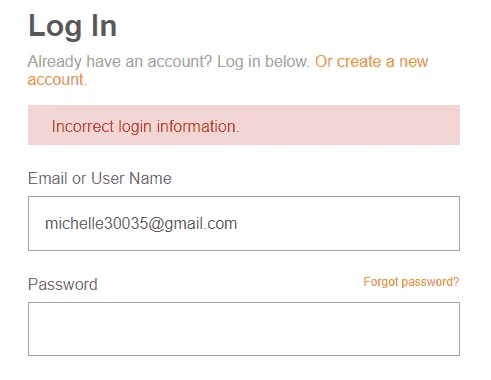Viewport: 491px width, 380px height.
Task: Open the 'Or create a new account' link
Action: 371,62
